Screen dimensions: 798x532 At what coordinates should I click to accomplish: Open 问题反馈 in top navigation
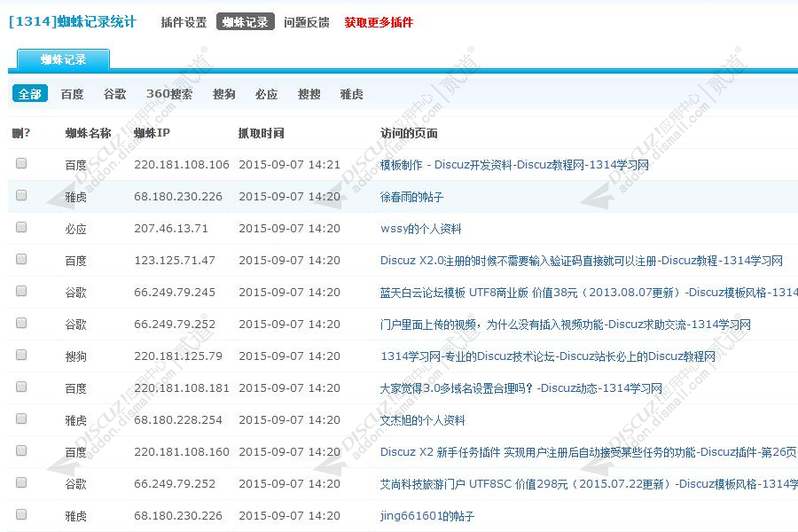click(307, 22)
